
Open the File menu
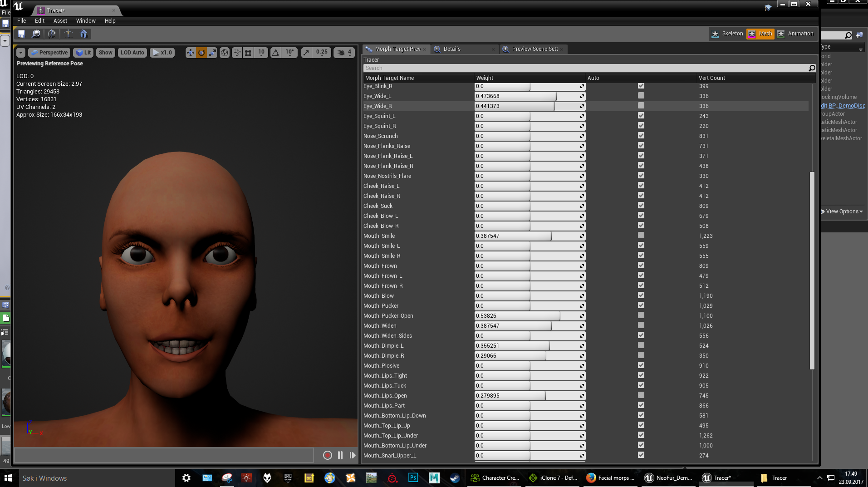click(x=21, y=21)
